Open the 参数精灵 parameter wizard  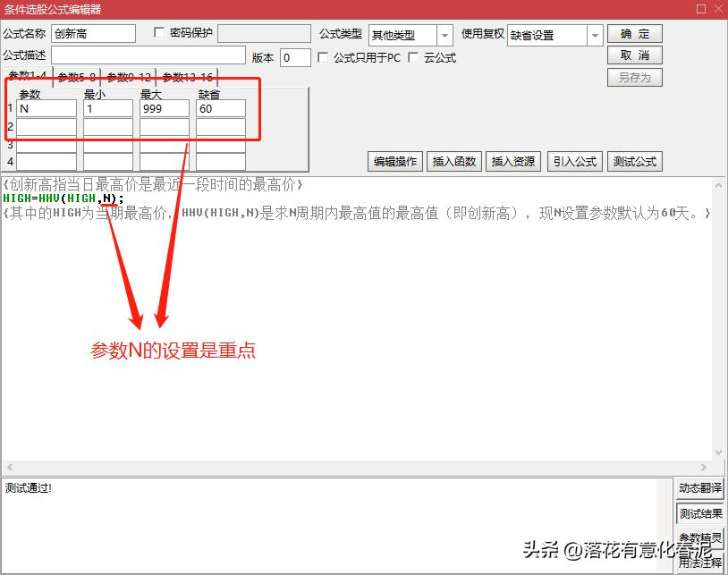pos(700,537)
